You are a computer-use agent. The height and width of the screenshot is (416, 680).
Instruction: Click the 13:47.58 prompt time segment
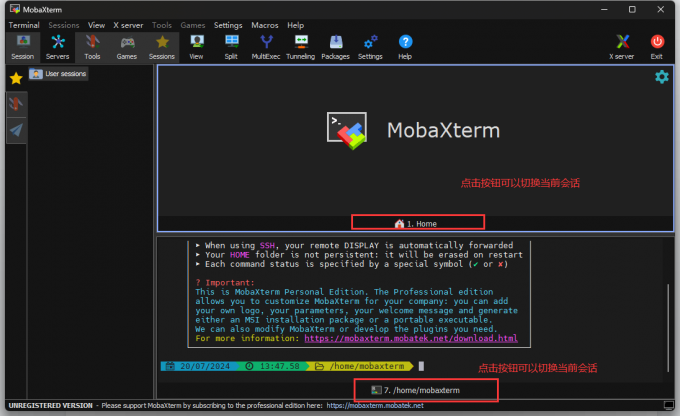pyautogui.click(x=275, y=366)
